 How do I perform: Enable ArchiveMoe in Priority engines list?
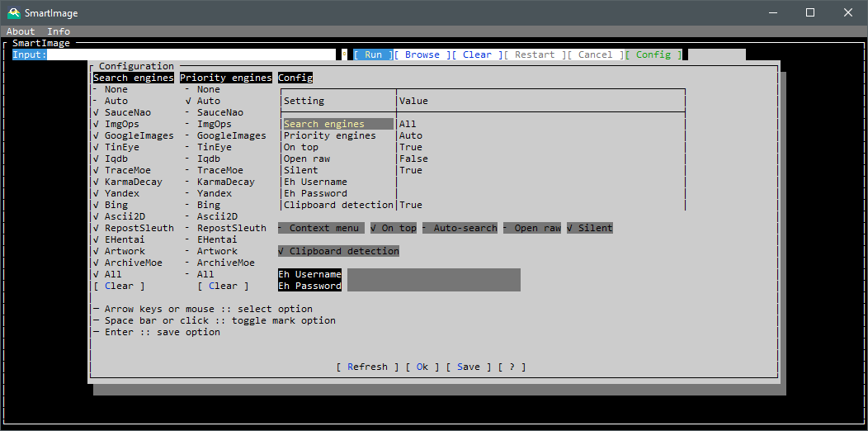pos(220,263)
